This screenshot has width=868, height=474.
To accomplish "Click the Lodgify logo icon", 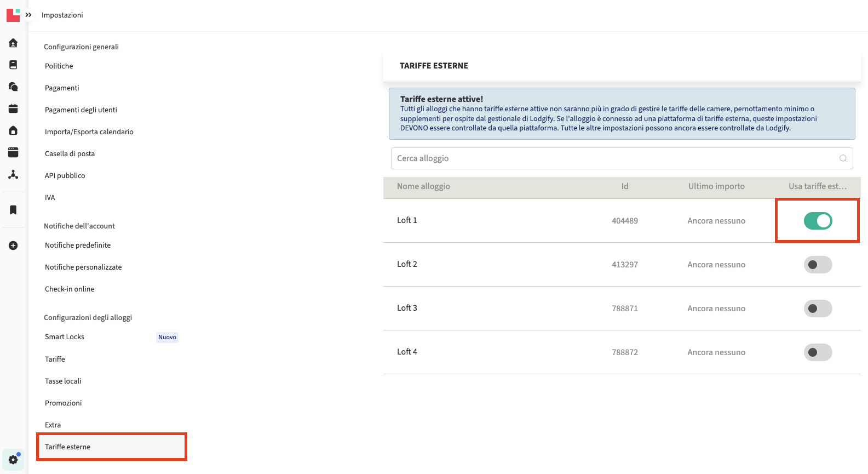I will tap(13, 15).
